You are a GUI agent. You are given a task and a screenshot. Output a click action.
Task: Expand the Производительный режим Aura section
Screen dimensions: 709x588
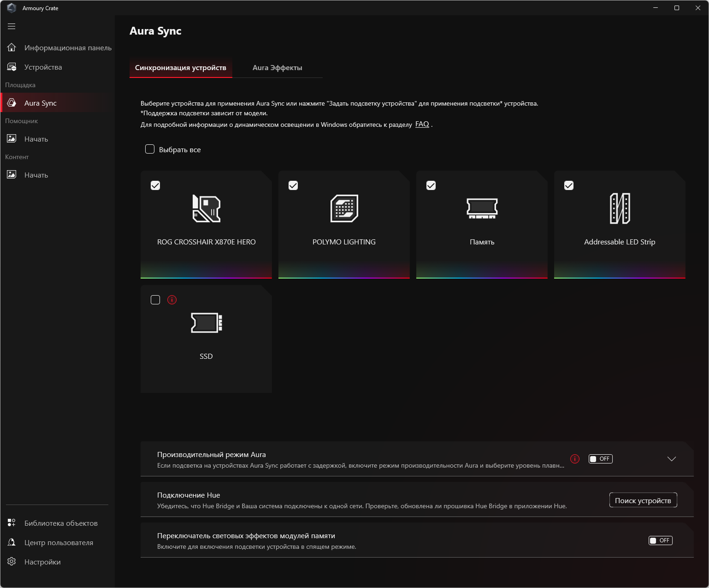pyautogui.click(x=672, y=459)
